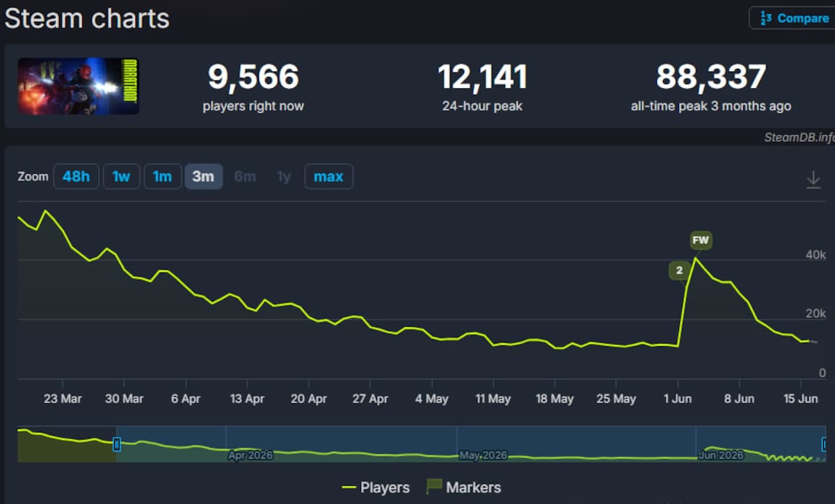The image size is (835, 504).
Task: Show the max zoom range
Action: [x=328, y=177]
